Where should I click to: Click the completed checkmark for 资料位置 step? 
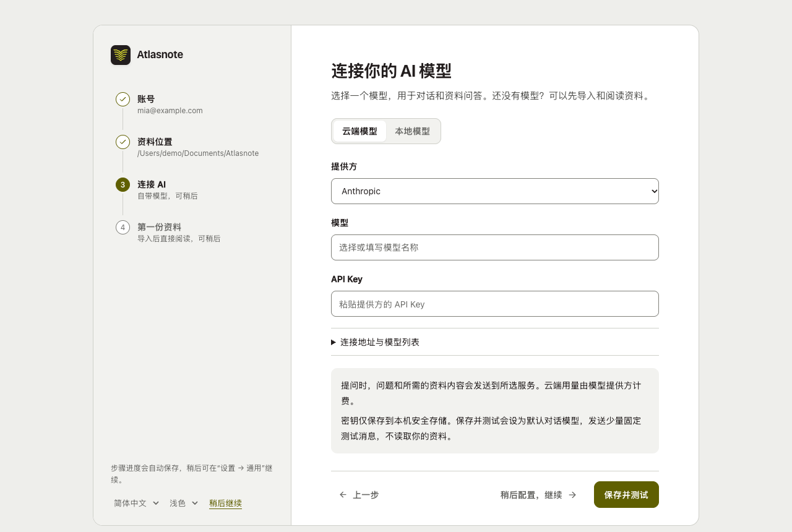click(x=123, y=142)
